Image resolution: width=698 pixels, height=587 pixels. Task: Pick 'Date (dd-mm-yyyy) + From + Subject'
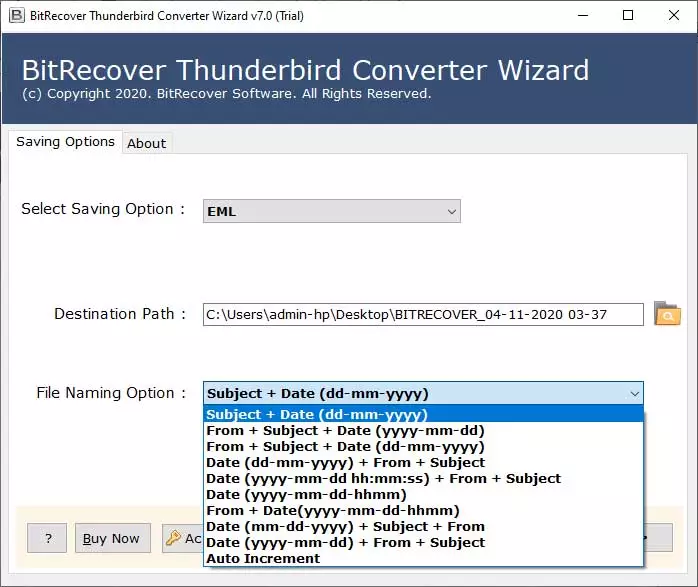click(345, 463)
